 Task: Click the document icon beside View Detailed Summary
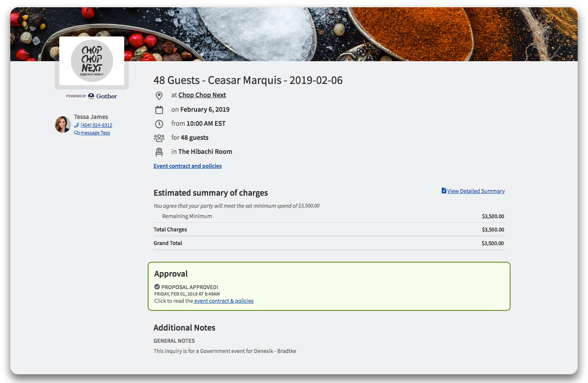[x=443, y=191]
